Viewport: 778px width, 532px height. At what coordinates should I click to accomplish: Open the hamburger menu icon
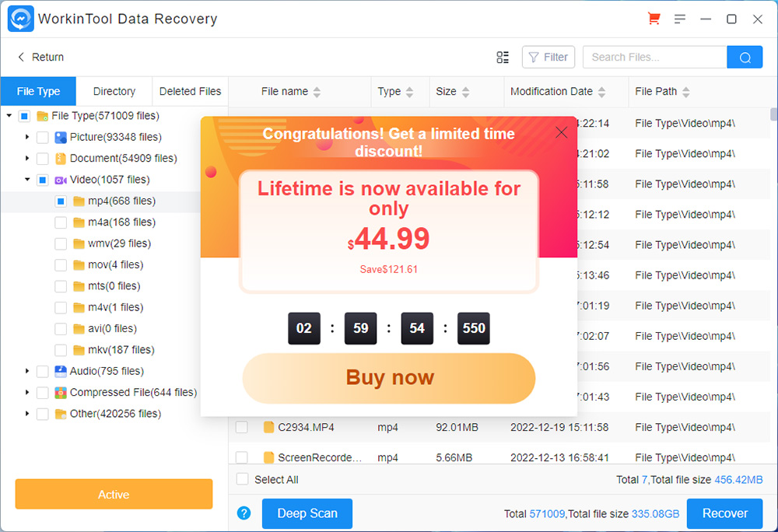pyautogui.click(x=680, y=19)
